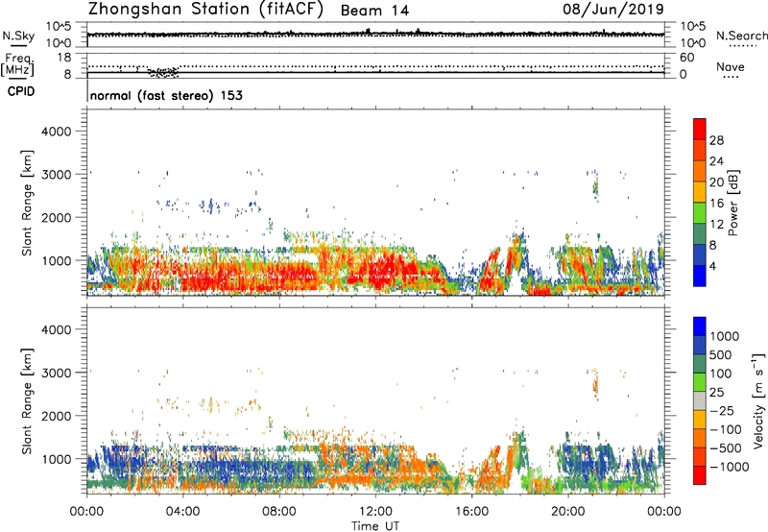Click the 'Power [dB]' colorbar label
Viewport: 768px width, 532px height.
732,203
